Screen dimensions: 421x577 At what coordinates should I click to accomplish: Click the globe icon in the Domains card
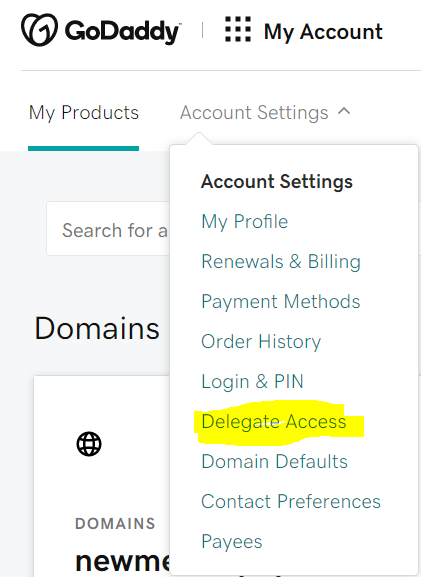tap(89, 444)
